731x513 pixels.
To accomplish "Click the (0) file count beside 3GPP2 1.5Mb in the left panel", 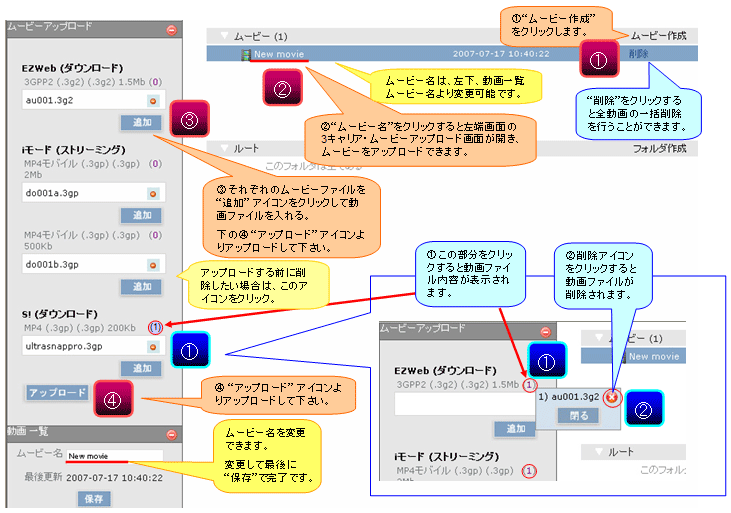I will pos(155,82).
